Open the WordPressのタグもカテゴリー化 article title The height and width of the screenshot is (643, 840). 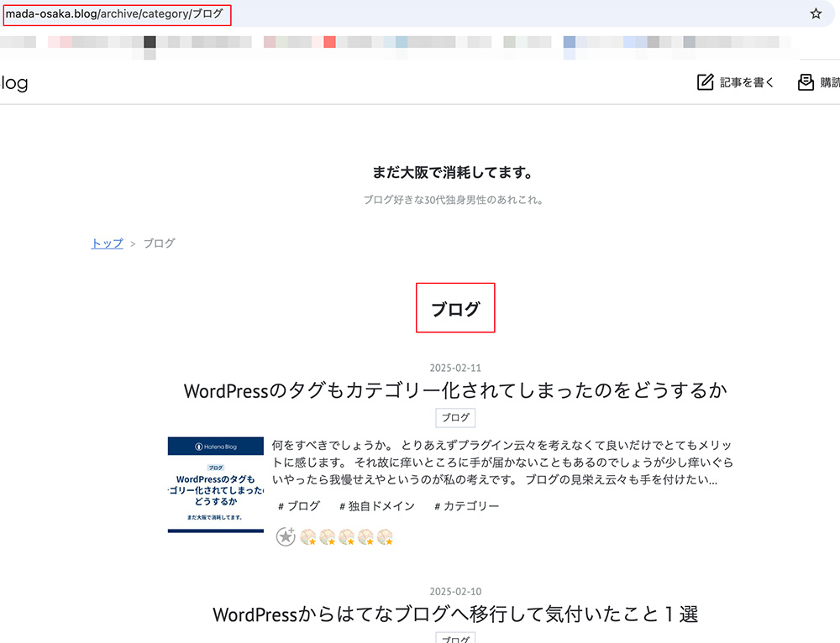[x=458, y=389]
